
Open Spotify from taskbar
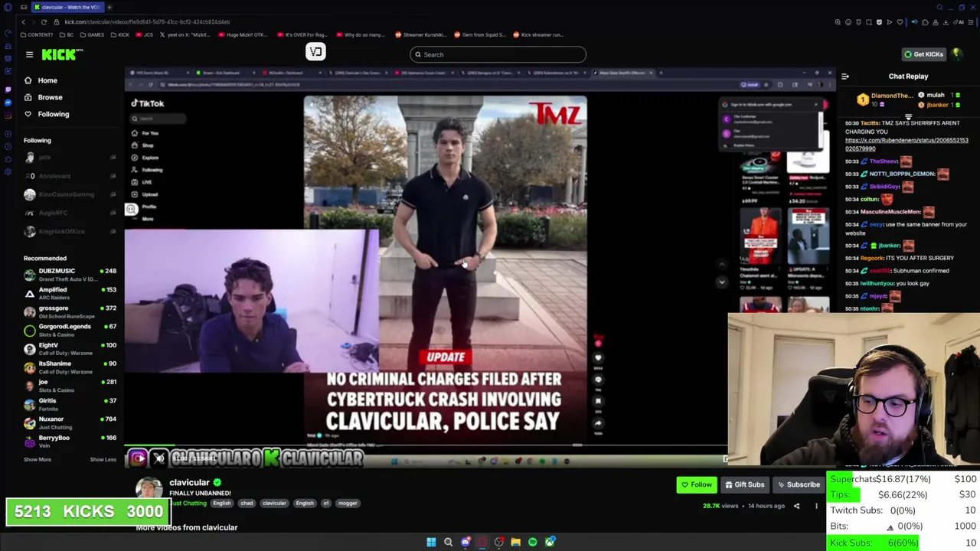[532, 542]
